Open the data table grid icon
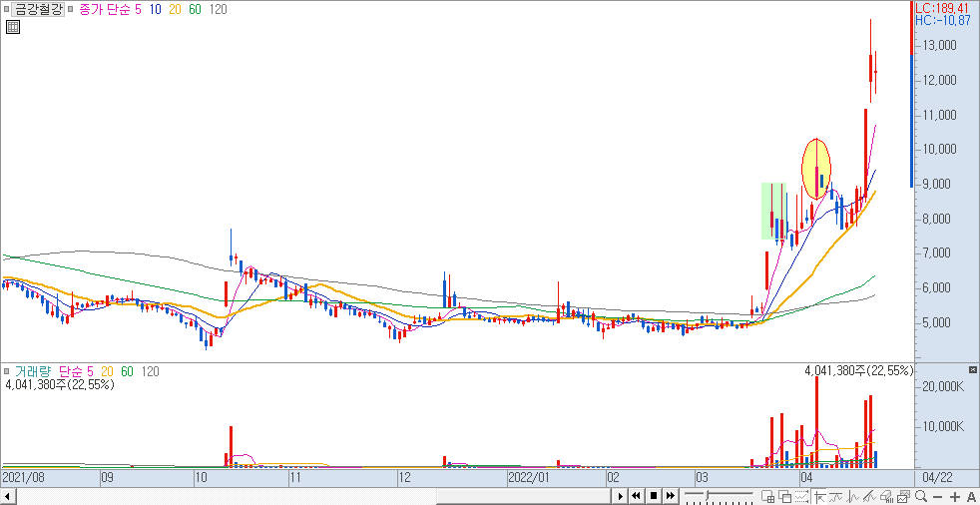Image resolution: width=980 pixels, height=505 pixels. [x=13, y=27]
